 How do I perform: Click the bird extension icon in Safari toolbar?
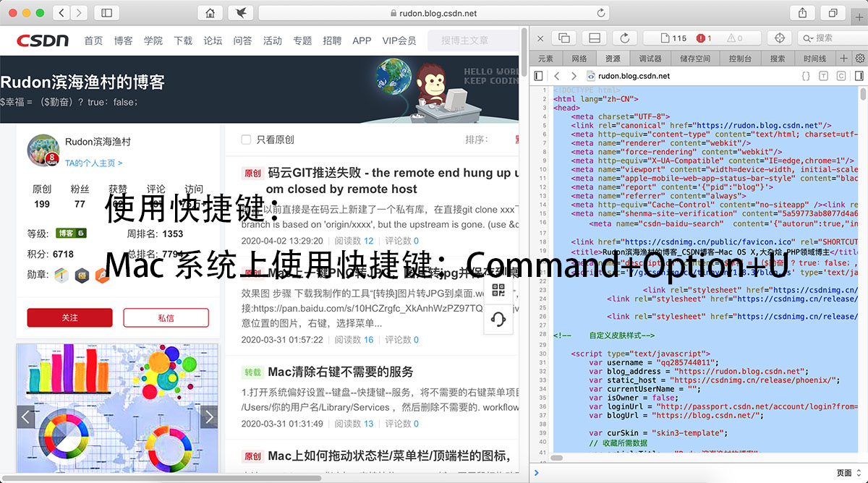point(240,13)
